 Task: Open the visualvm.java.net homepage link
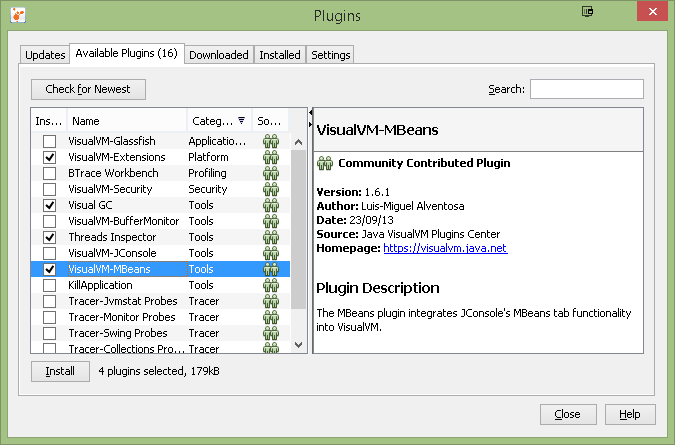click(445, 248)
